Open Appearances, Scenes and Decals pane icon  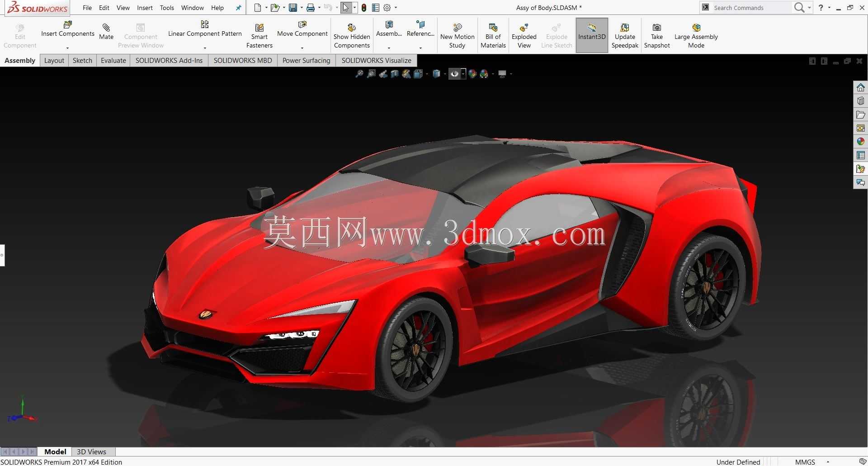pyautogui.click(x=861, y=142)
